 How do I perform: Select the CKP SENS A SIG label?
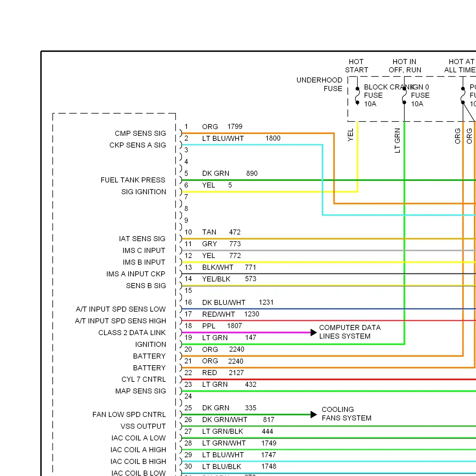(138, 145)
